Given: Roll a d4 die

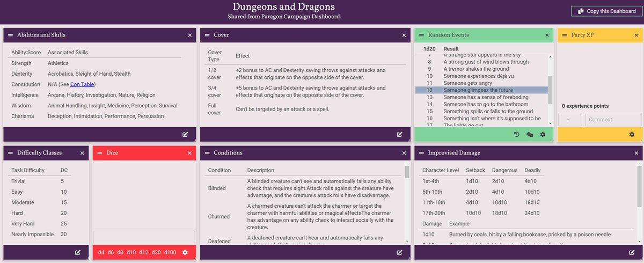Looking at the screenshot, I should click(x=101, y=252).
